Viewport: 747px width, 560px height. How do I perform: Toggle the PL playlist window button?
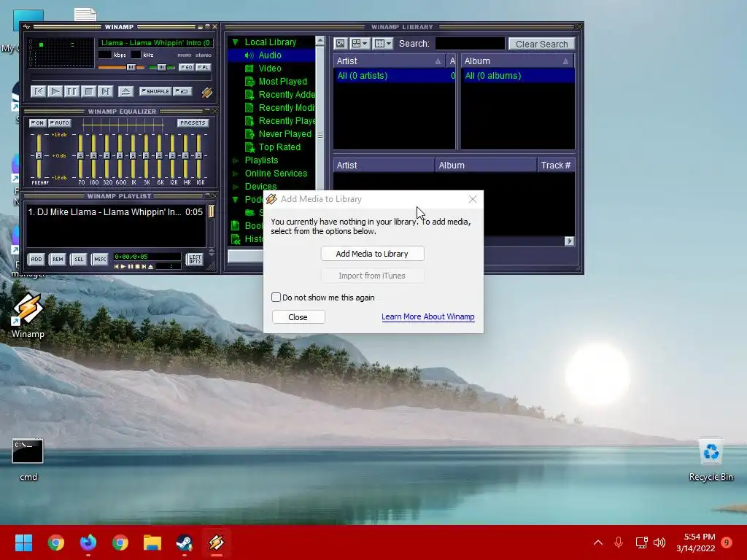(x=203, y=67)
